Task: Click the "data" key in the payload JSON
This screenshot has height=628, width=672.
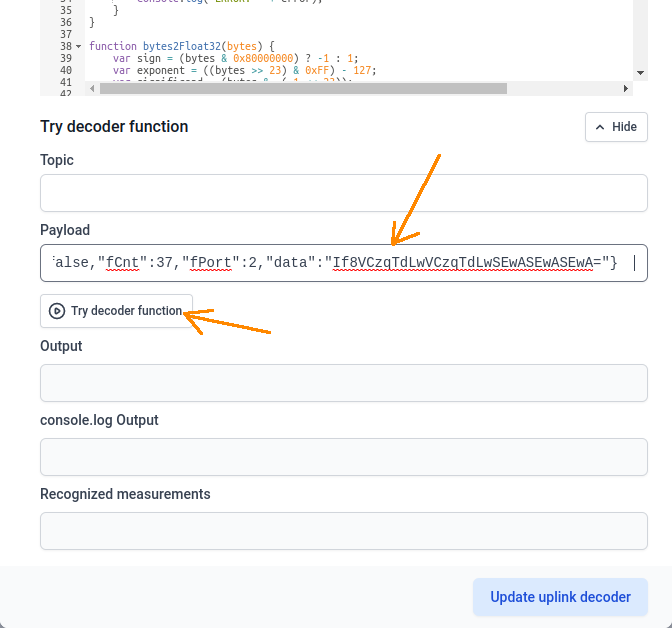Action: (x=295, y=263)
